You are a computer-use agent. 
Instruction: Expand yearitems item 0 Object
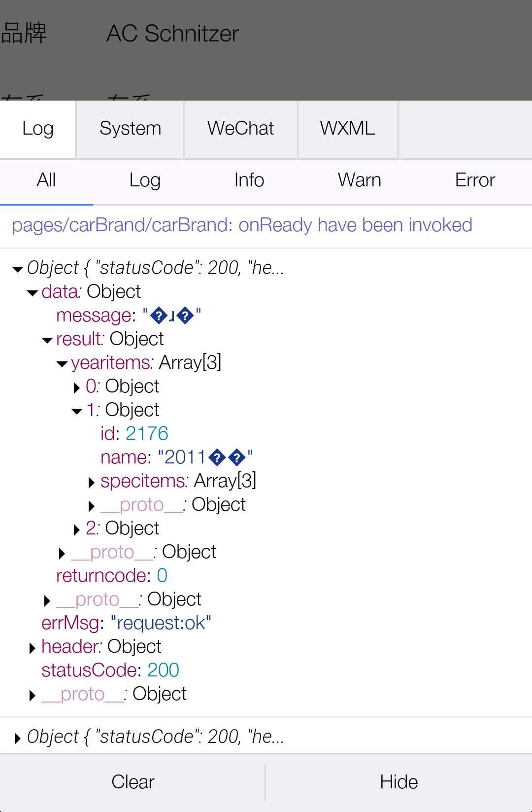(77, 388)
